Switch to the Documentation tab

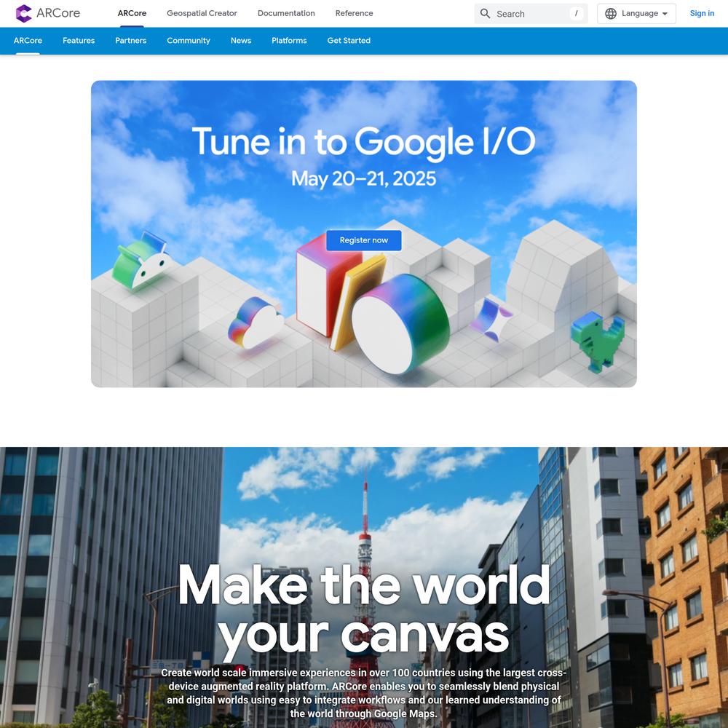[286, 13]
